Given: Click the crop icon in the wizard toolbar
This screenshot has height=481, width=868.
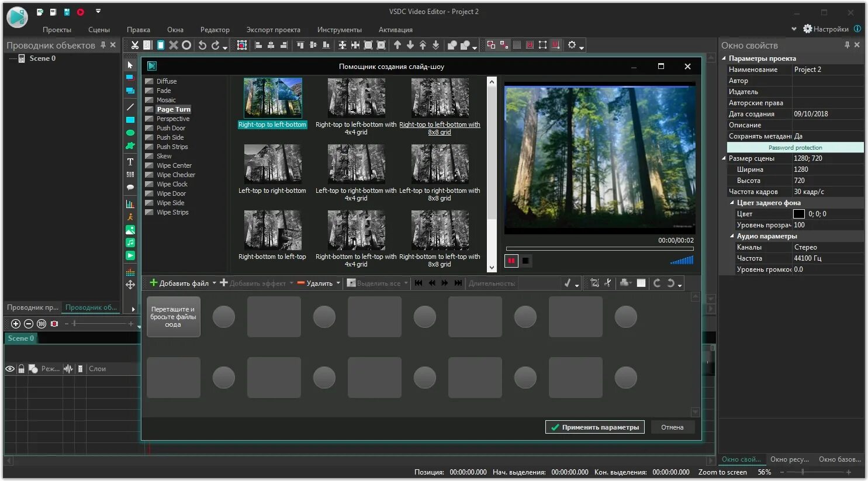Looking at the screenshot, I should [594, 283].
